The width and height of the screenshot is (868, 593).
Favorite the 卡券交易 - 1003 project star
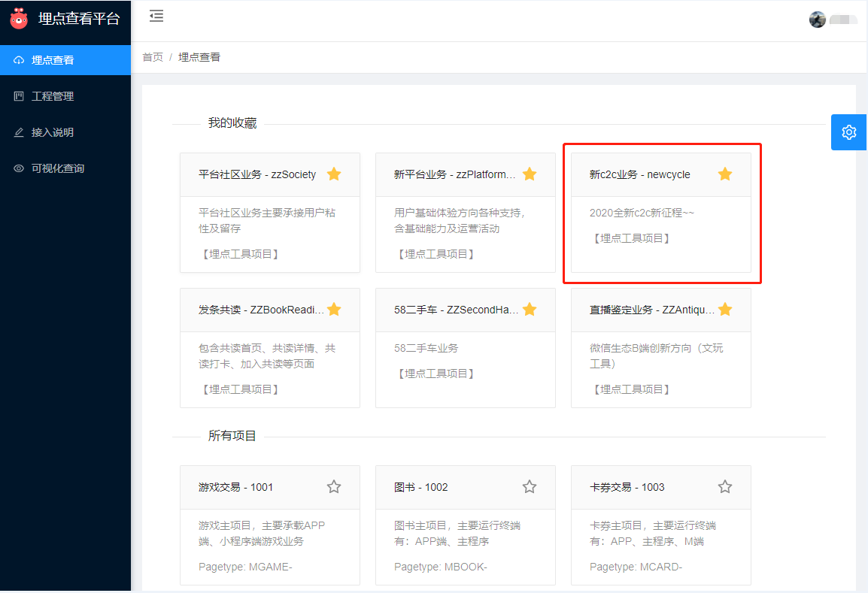tap(725, 487)
